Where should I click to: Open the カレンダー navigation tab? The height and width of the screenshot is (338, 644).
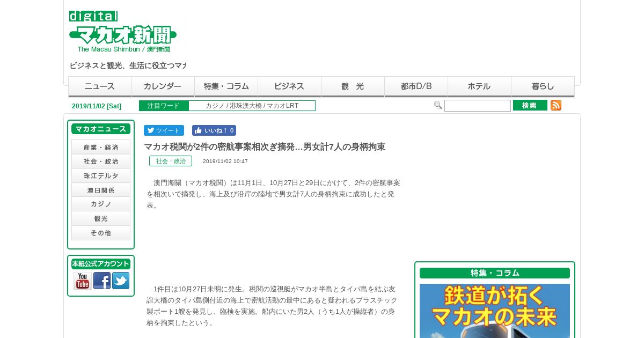click(x=163, y=86)
